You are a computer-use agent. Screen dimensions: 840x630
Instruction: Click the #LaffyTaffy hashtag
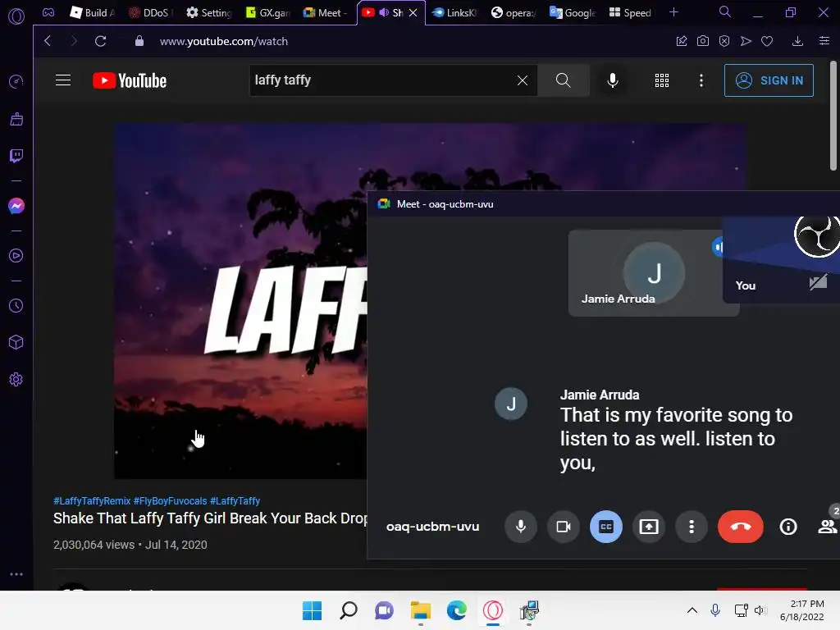click(x=235, y=501)
